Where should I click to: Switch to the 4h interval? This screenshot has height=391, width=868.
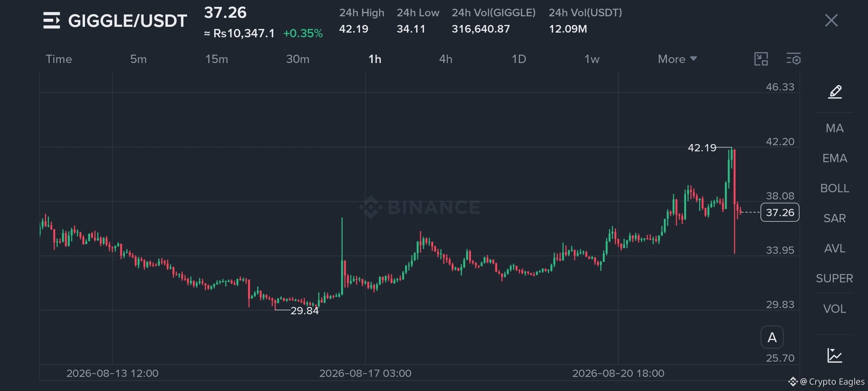pos(446,59)
